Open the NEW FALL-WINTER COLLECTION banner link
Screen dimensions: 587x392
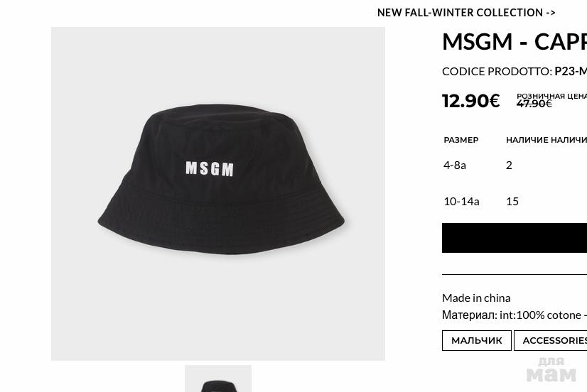pyautogui.click(x=466, y=13)
